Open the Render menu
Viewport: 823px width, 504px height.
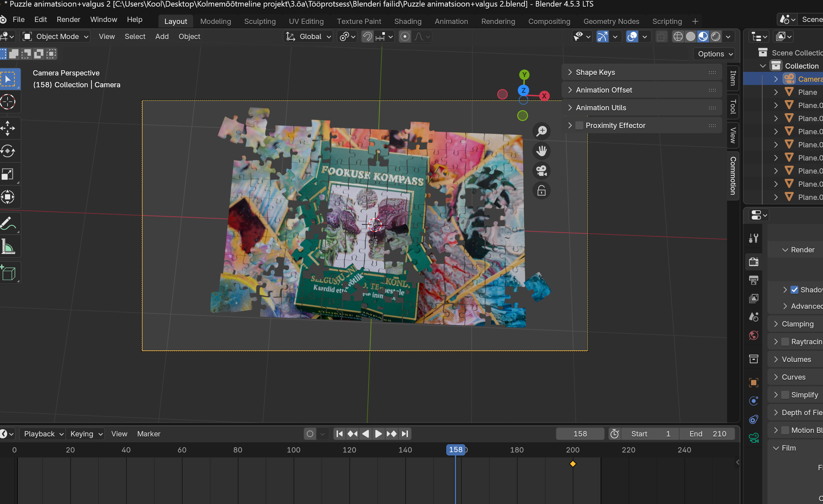point(68,19)
